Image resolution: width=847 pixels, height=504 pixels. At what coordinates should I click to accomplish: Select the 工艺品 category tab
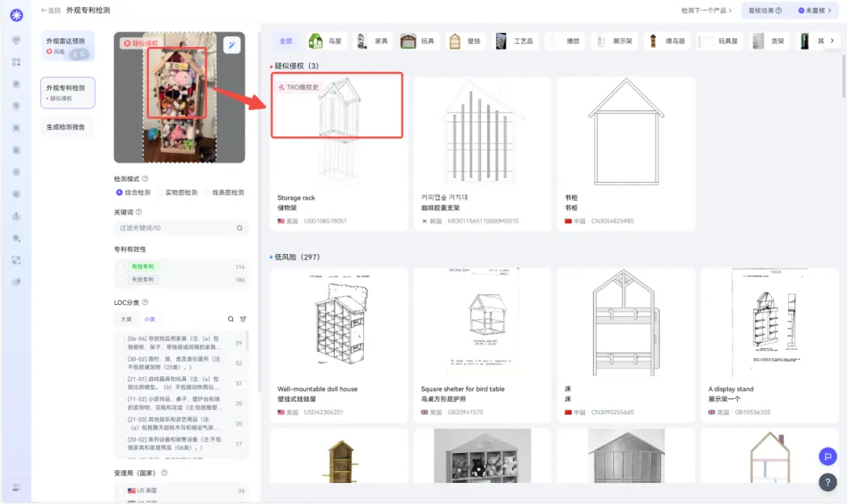point(515,41)
